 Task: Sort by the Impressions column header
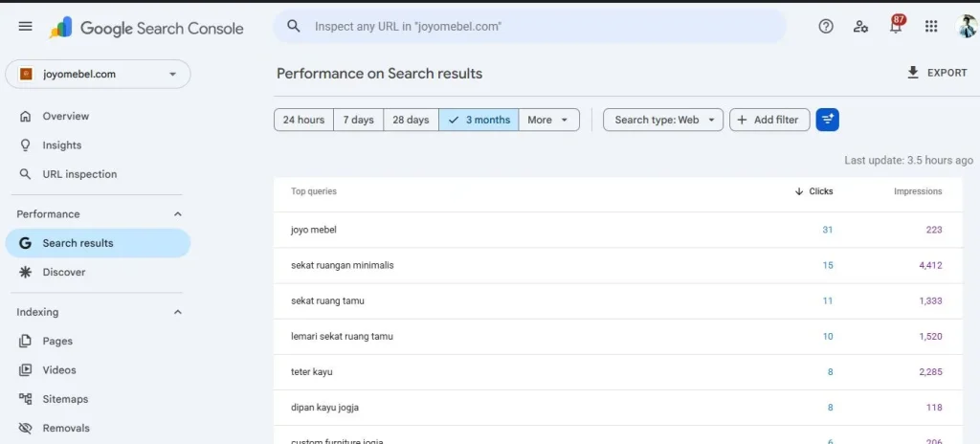click(x=918, y=191)
